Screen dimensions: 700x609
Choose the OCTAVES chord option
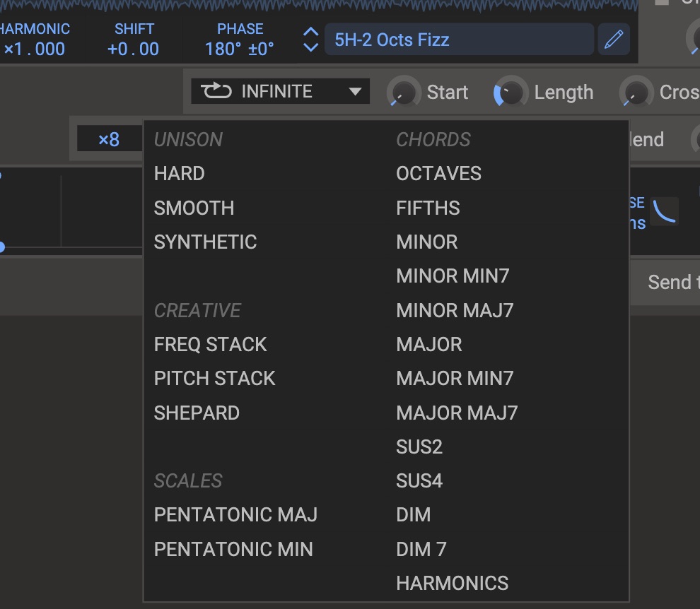click(438, 174)
